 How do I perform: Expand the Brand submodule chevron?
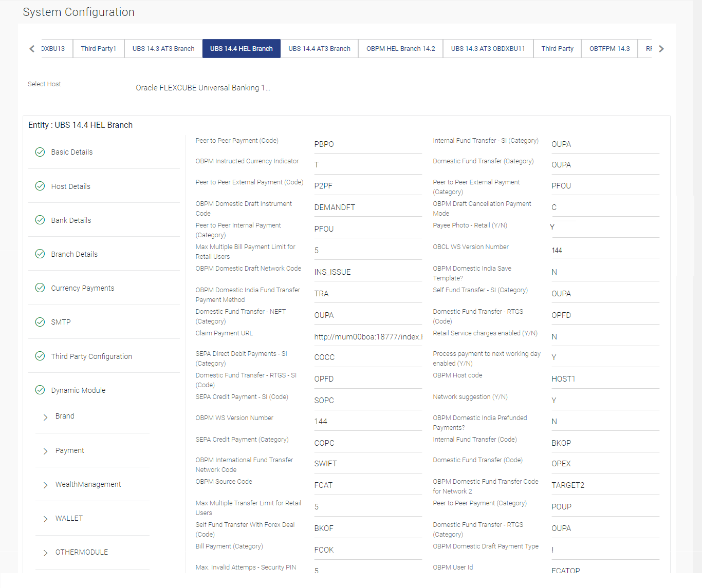[x=45, y=417]
